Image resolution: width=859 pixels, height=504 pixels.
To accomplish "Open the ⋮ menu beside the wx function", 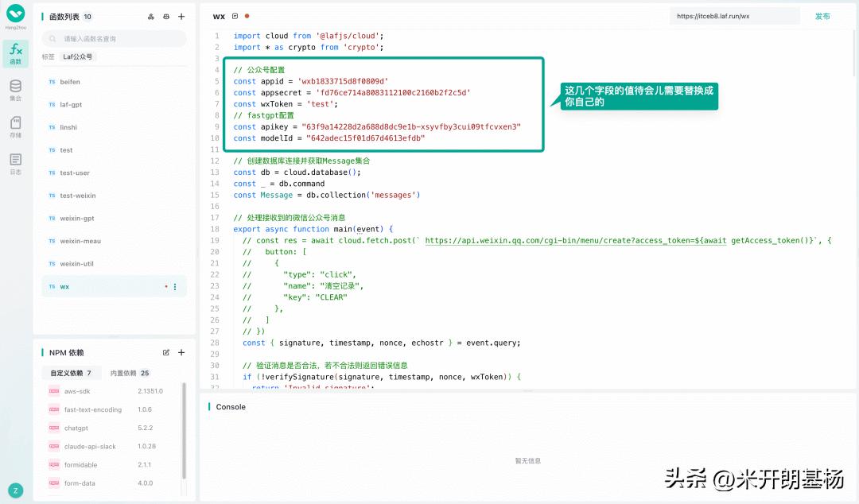I will [176, 286].
